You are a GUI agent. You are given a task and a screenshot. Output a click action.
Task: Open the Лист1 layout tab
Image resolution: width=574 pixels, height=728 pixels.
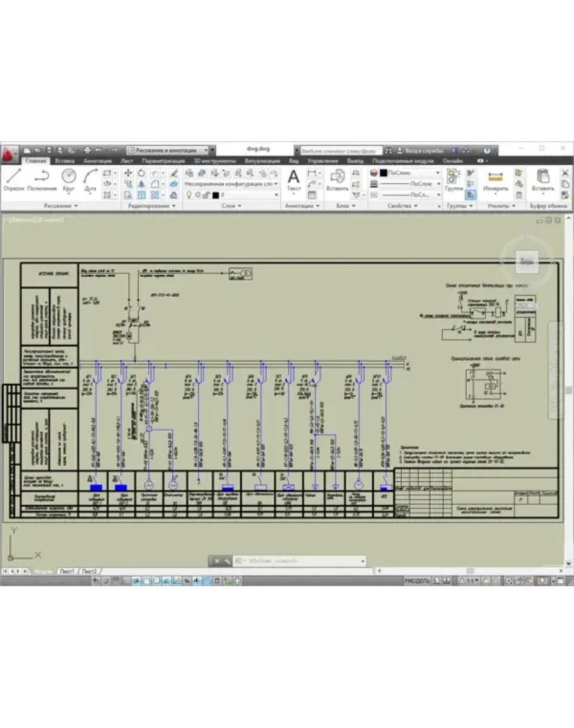(67, 571)
